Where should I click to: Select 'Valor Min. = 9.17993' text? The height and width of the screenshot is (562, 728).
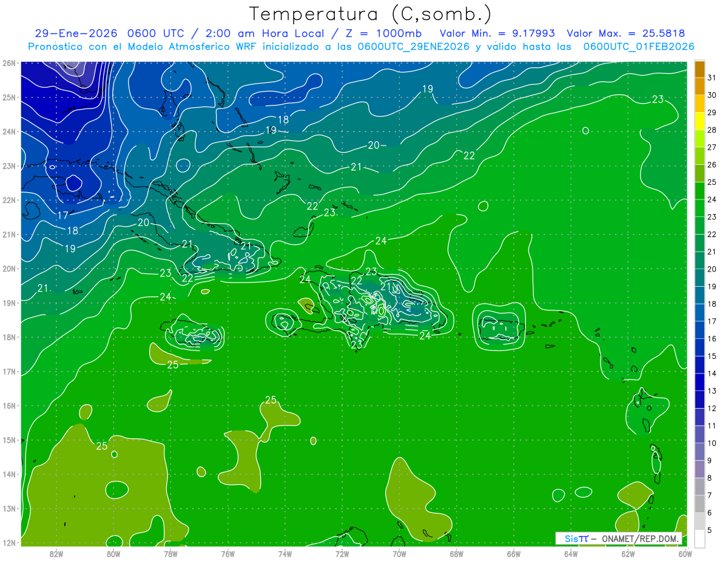pyautogui.click(x=498, y=33)
